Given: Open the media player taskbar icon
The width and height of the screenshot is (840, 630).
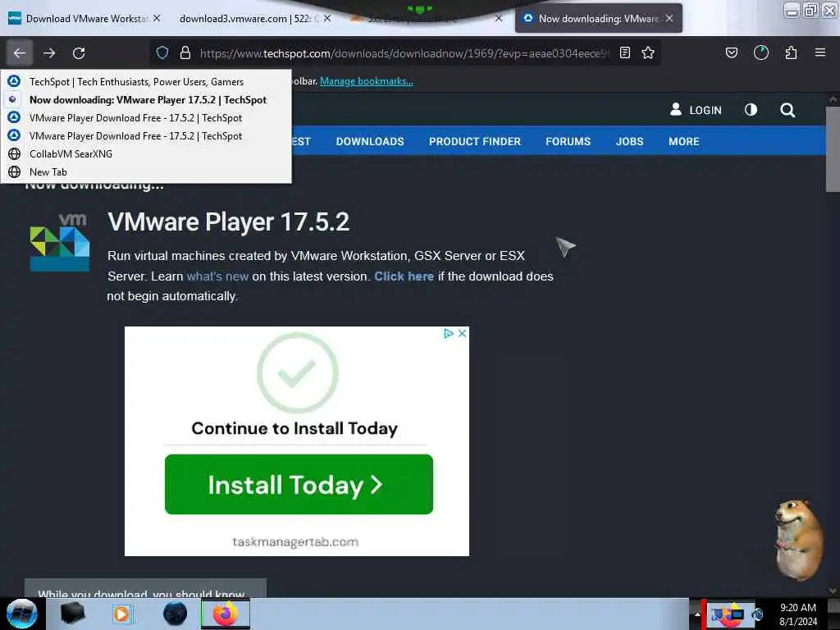Looking at the screenshot, I should (123, 614).
